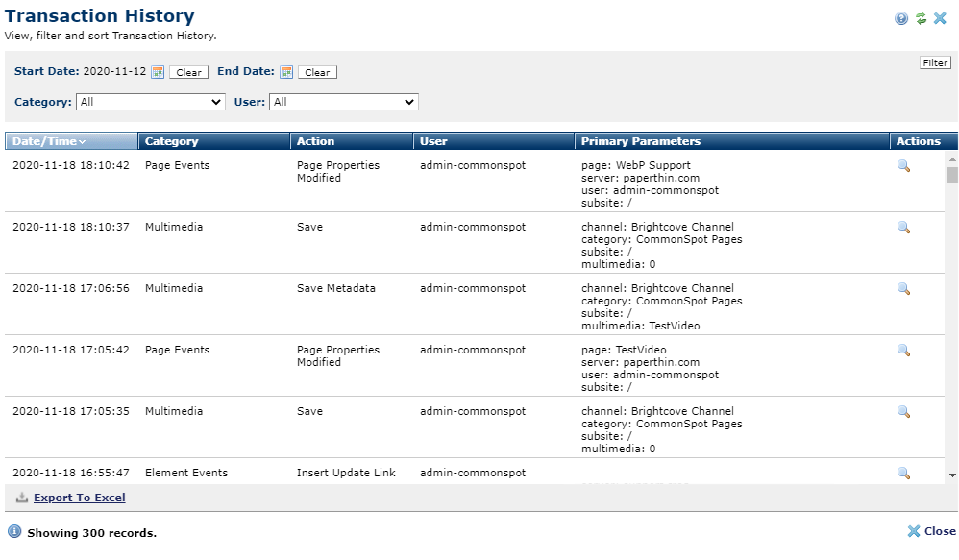Click the 'page: TestVideo' parameter text

pos(624,350)
